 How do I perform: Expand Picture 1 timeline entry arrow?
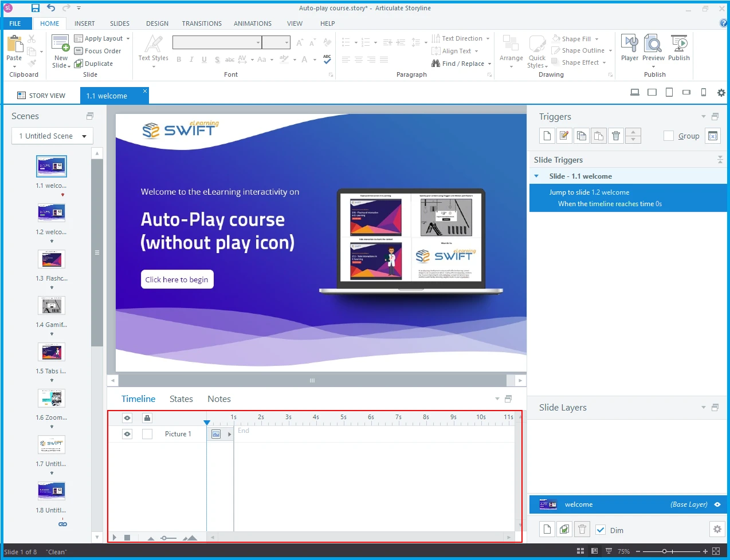point(230,434)
